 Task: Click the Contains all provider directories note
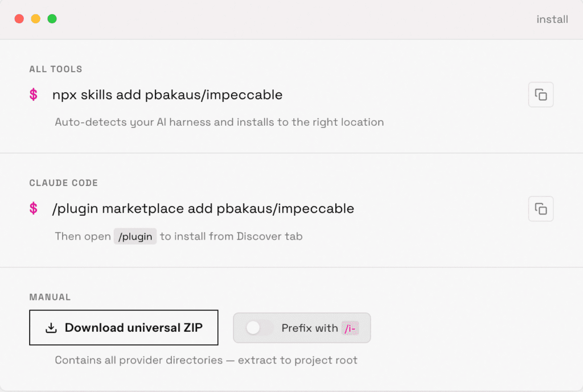[x=206, y=360]
